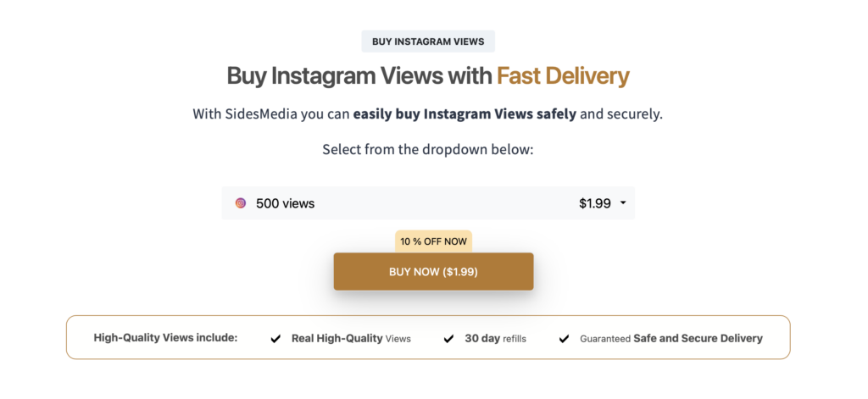
Task: Click checkmark beside Real High-Quality Views
Action: (x=275, y=339)
